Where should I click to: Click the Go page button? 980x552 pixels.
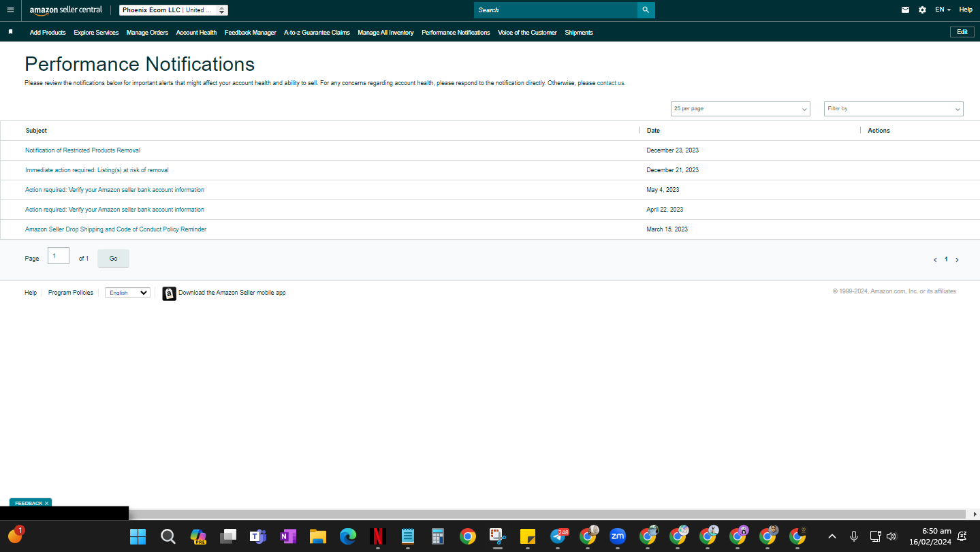coord(113,259)
